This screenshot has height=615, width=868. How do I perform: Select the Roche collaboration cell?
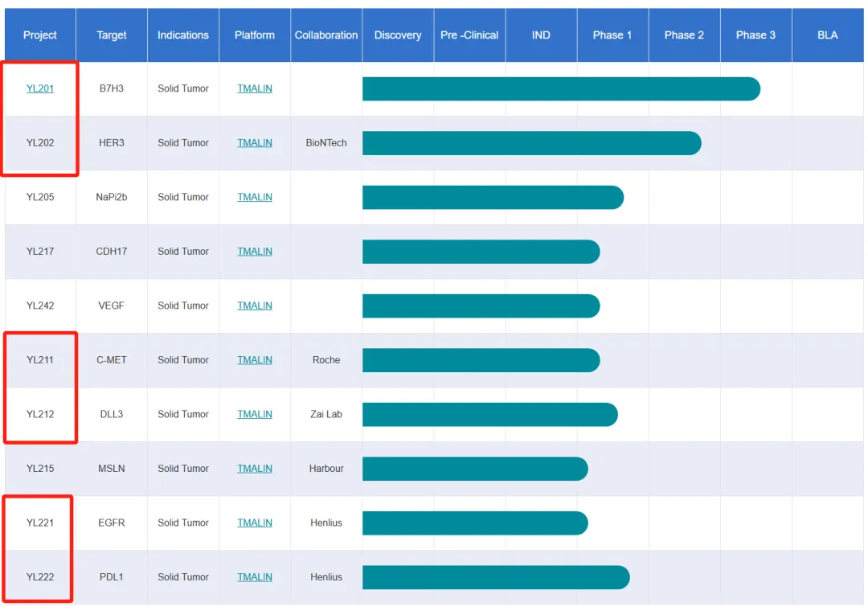point(326,360)
